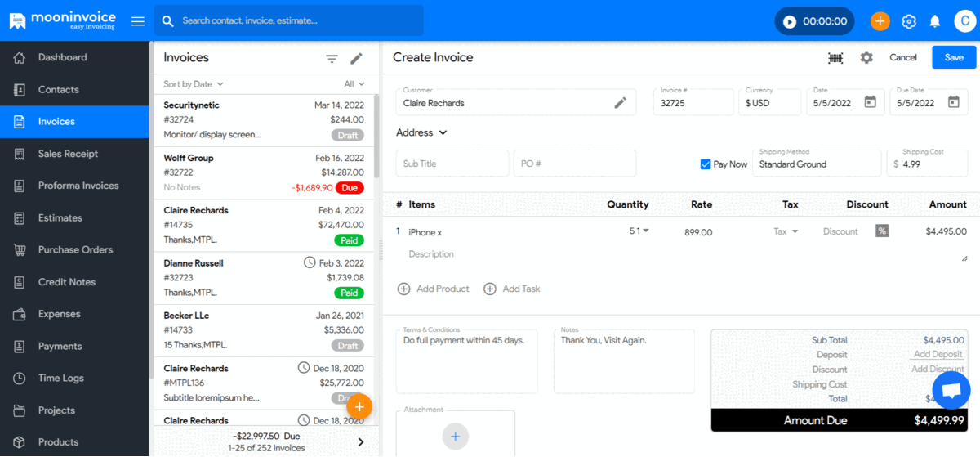Open invoice list filter icon
Image resolution: width=980 pixels, height=457 pixels.
(x=332, y=59)
